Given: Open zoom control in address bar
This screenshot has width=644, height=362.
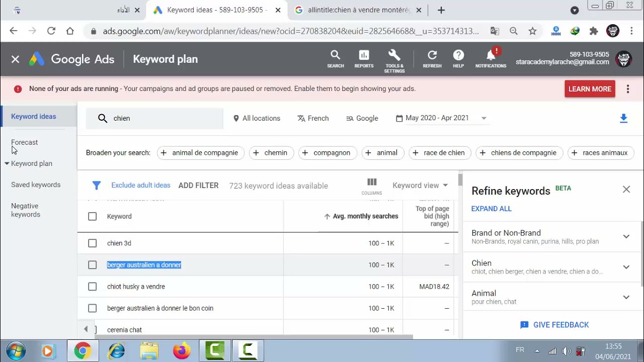Looking at the screenshot, I should point(514,31).
